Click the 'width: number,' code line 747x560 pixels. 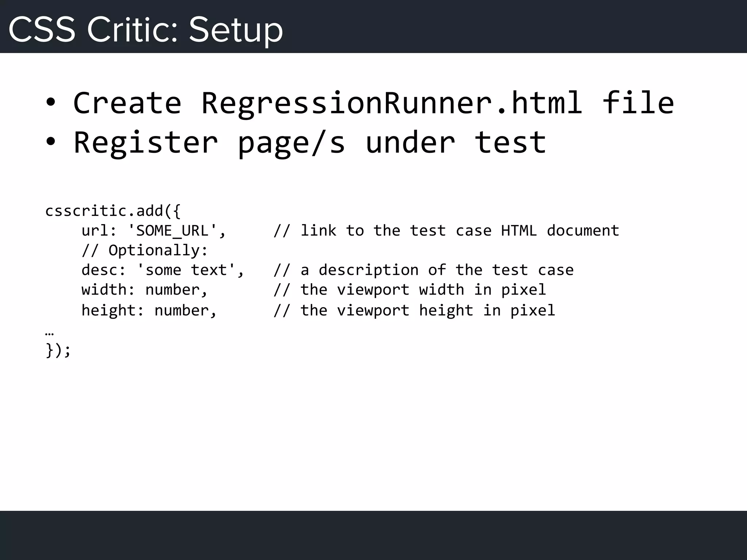[144, 290]
